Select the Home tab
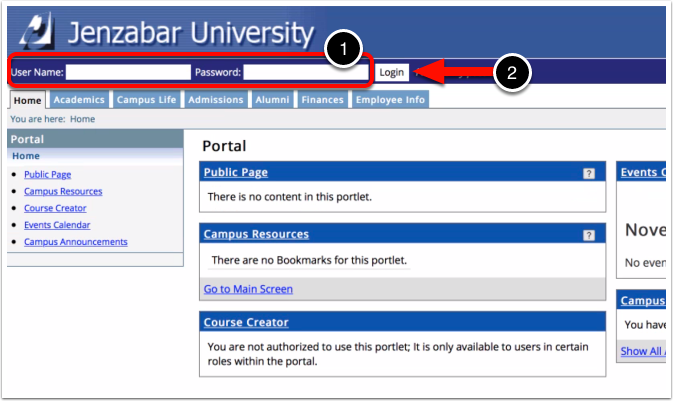 [x=27, y=100]
